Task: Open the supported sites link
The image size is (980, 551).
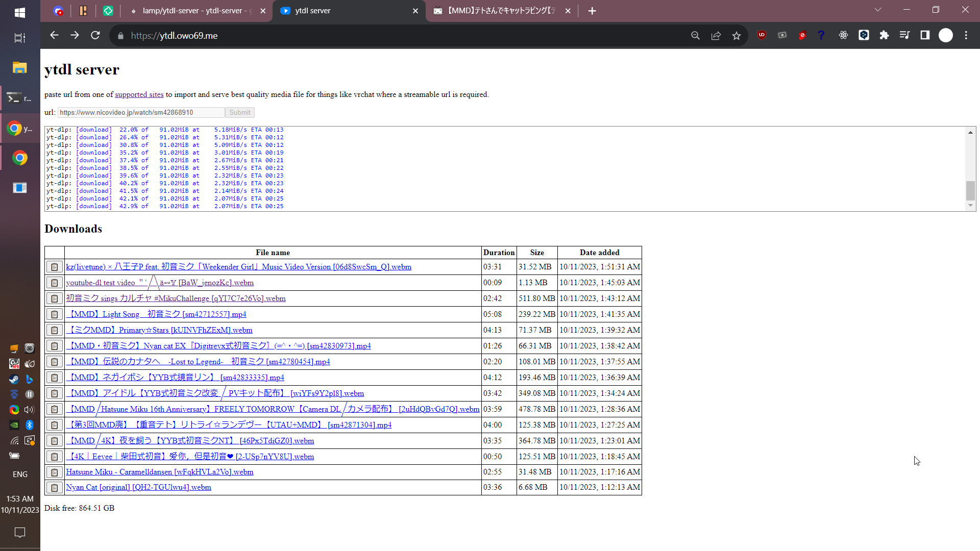Action: [x=139, y=94]
